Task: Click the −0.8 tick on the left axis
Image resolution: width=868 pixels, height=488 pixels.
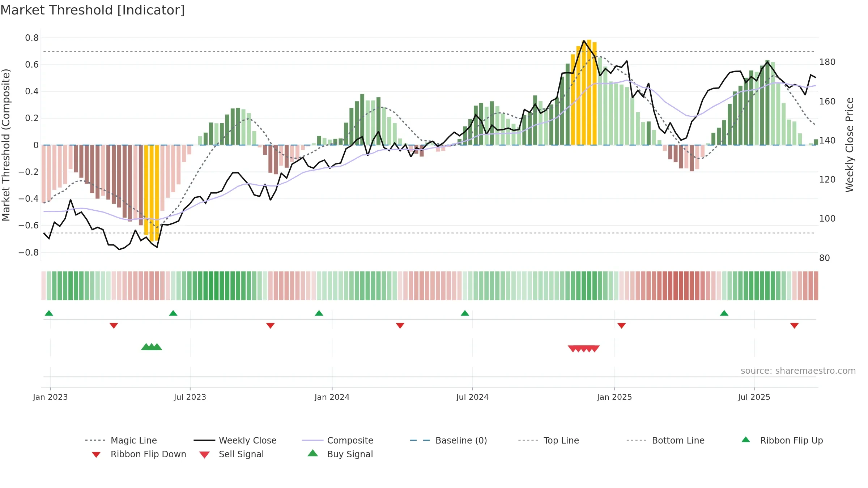Action: click(29, 253)
